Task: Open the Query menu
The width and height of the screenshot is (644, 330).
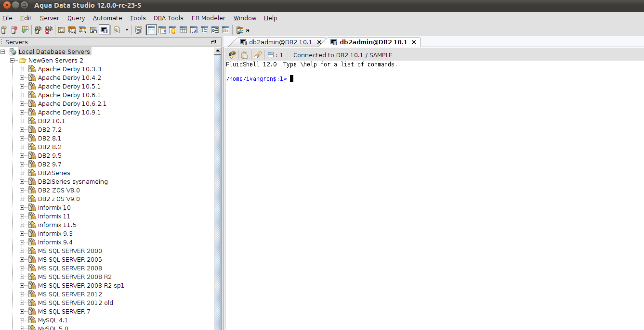Action: point(76,18)
